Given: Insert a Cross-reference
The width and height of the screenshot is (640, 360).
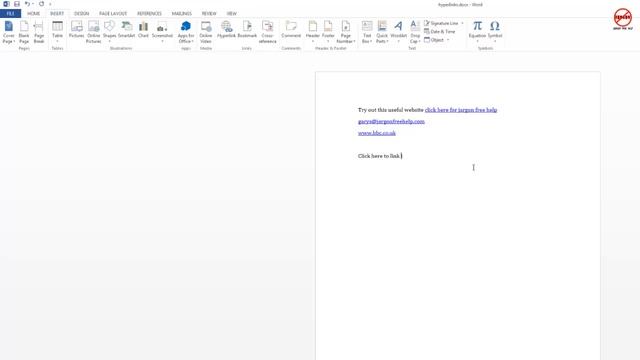Looking at the screenshot, I should [267, 32].
